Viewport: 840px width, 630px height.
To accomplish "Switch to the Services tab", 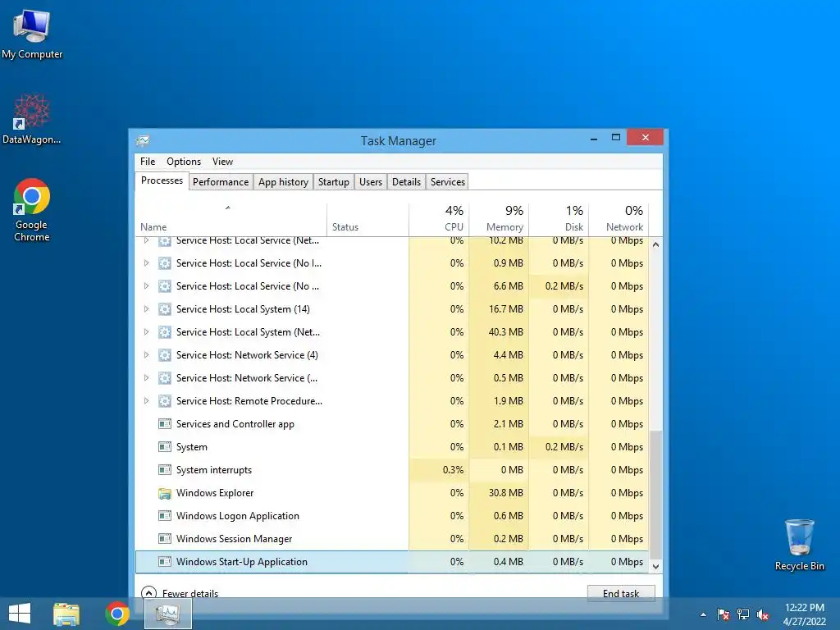I will click(447, 182).
